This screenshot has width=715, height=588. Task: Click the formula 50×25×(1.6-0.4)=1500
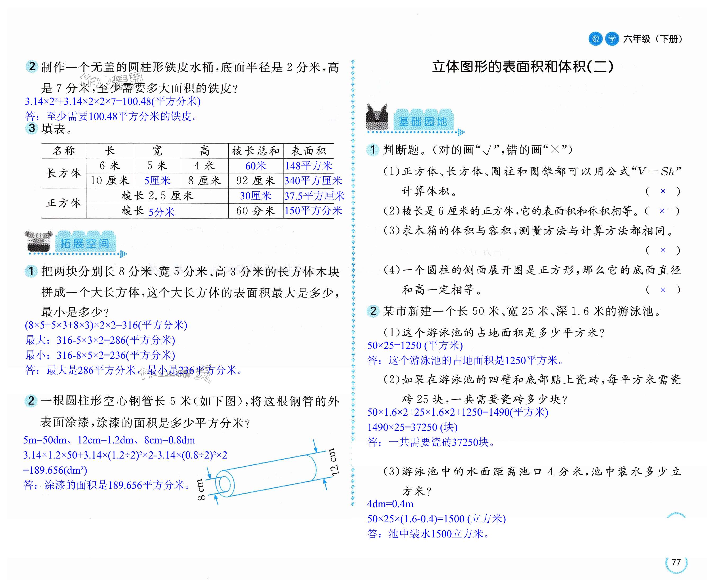(437, 519)
